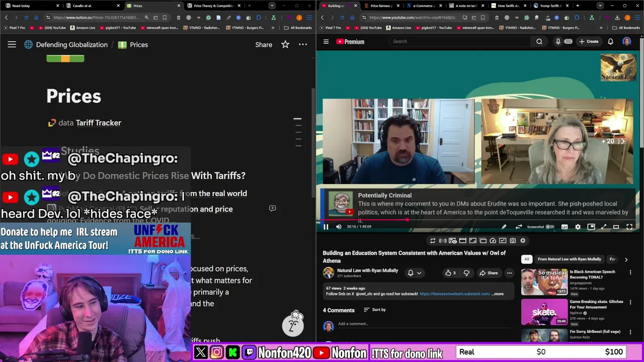The image size is (644, 362).
Task: Open thereasonwelearn substack link
Action: pos(454,294)
